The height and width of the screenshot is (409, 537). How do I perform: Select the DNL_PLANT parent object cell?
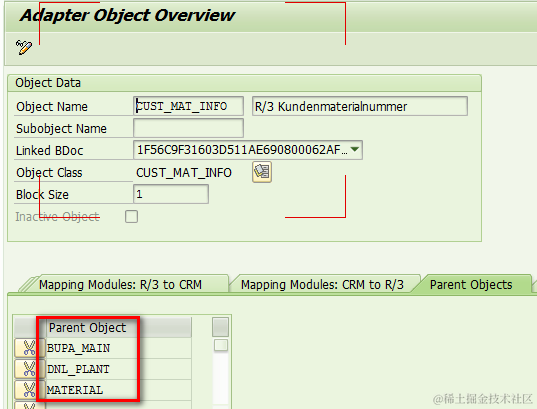pyautogui.click(x=118, y=369)
